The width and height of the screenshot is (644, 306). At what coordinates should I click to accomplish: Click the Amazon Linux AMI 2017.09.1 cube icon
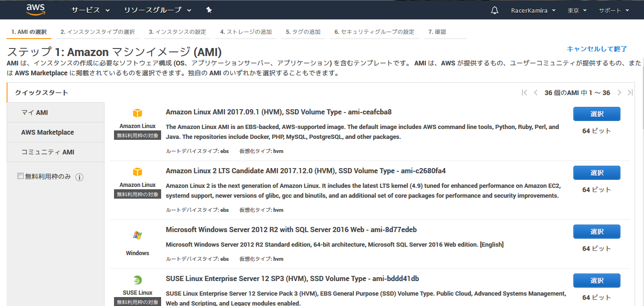point(138,113)
